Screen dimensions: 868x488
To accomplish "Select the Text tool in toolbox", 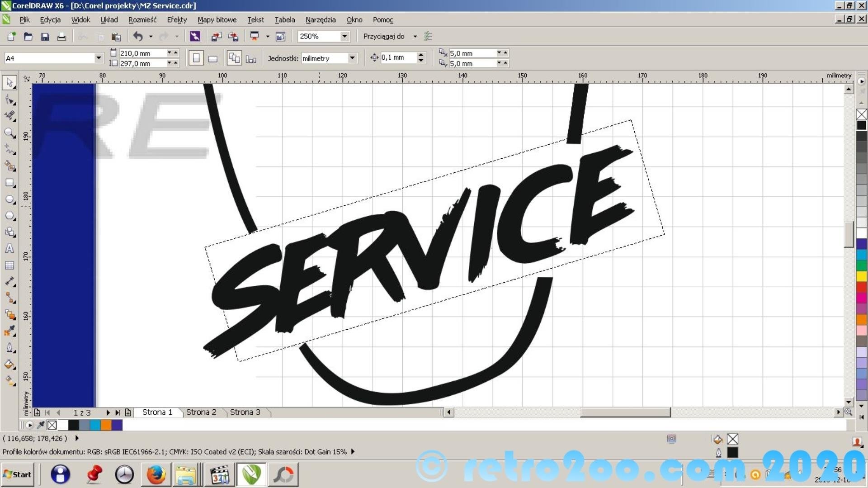I will [x=9, y=249].
